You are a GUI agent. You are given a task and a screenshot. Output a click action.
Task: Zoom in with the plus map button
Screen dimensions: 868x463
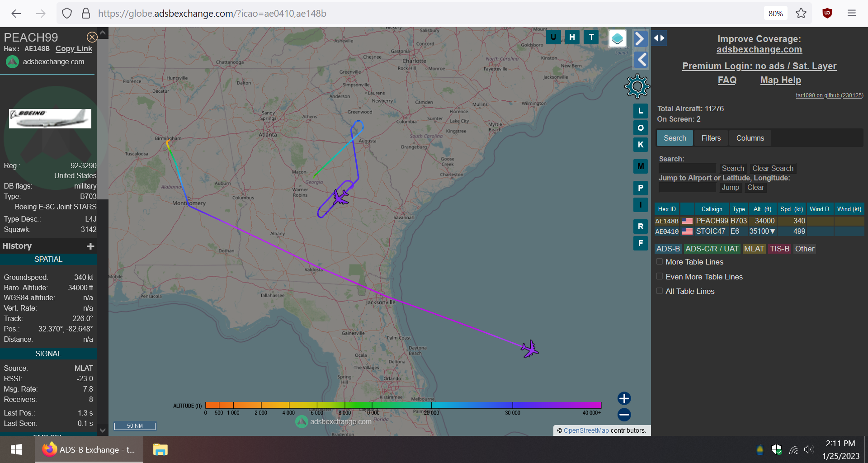click(x=624, y=398)
